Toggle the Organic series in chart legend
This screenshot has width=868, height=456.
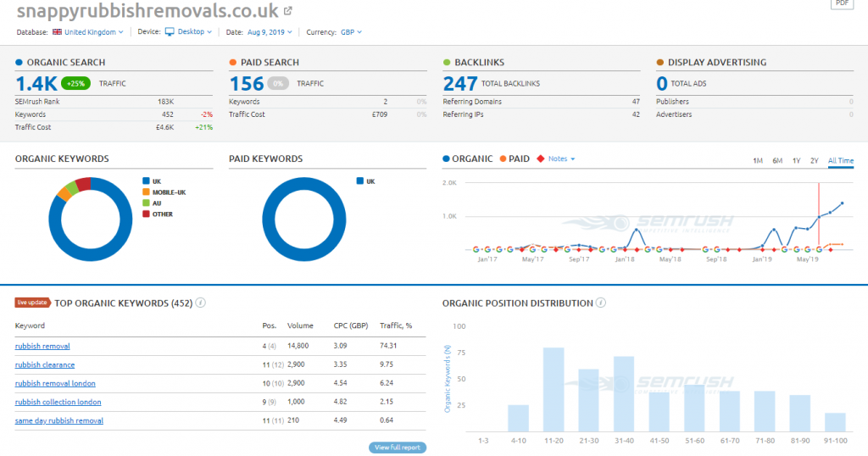pyautogui.click(x=467, y=158)
